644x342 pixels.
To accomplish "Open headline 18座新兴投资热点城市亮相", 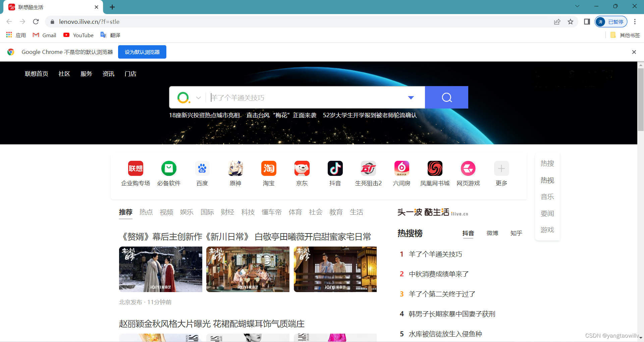I will coord(205,115).
